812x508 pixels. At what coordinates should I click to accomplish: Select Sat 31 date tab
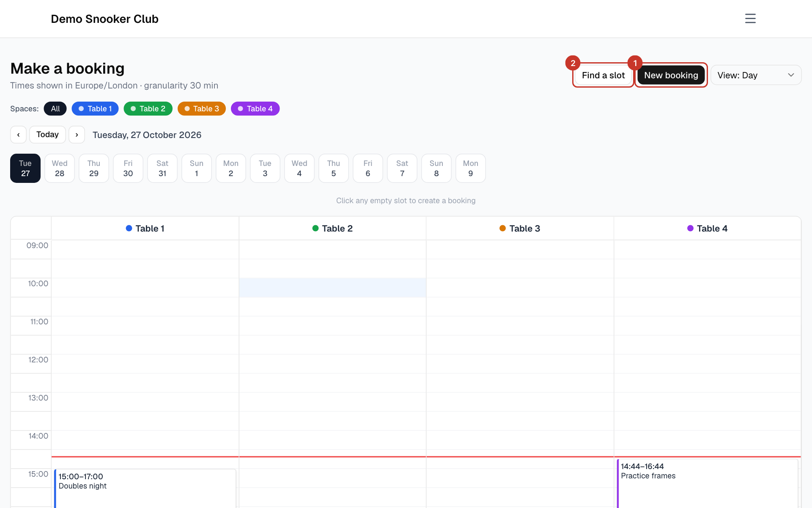pyautogui.click(x=162, y=168)
